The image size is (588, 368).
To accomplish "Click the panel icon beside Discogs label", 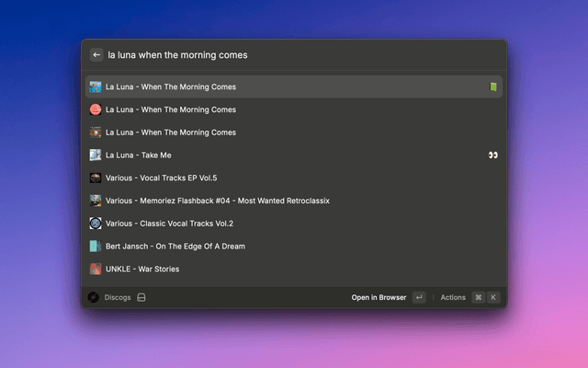I will (x=141, y=297).
